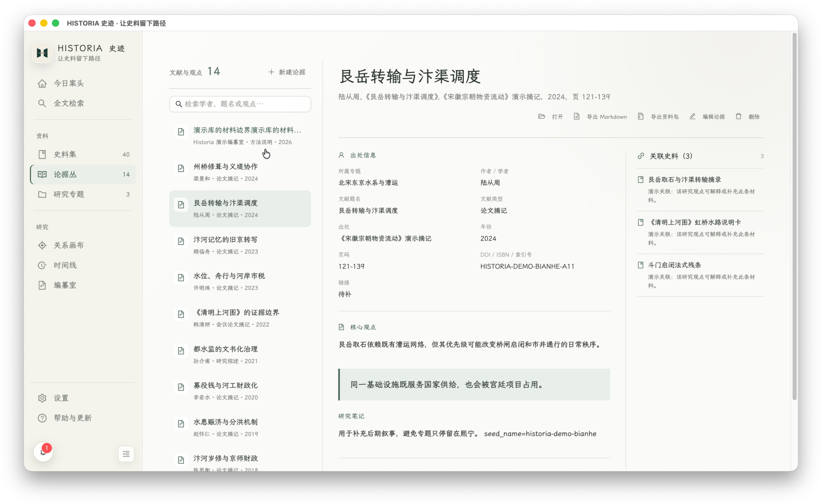The width and height of the screenshot is (822, 504).
Task: Click the 关联史料 (3) header link icon
Action: (641, 156)
